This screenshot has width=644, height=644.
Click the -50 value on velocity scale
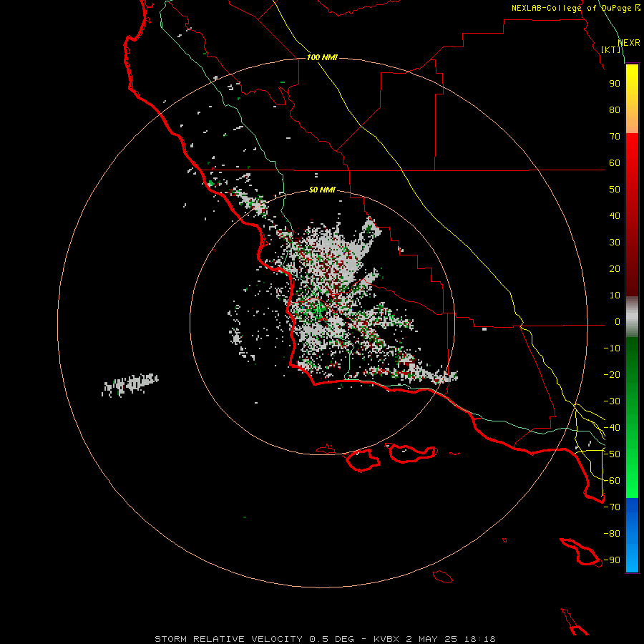[x=612, y=454]
